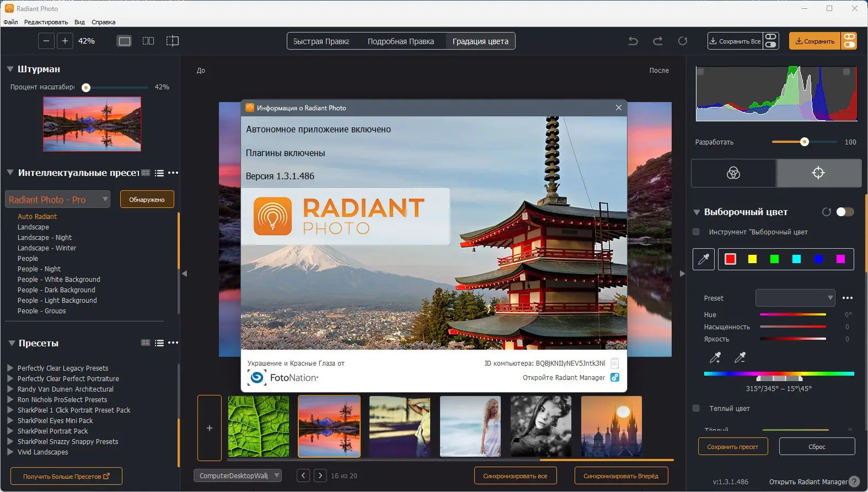Reset the Выборочный цвет section

pyautogui.click(x=827, y=212)
